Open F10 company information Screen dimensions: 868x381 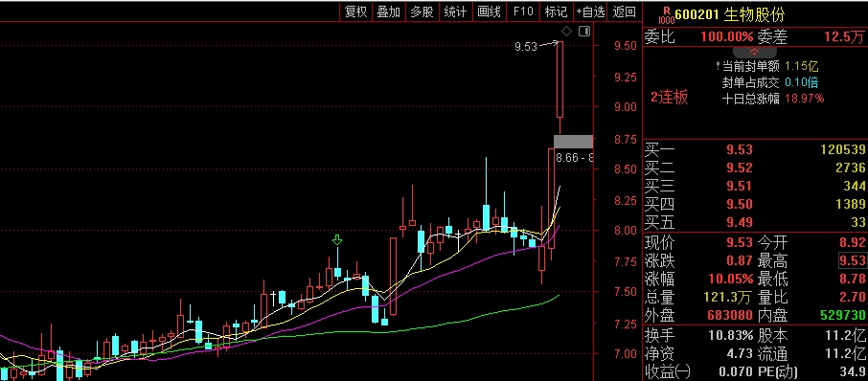click(x=522, y=11)
